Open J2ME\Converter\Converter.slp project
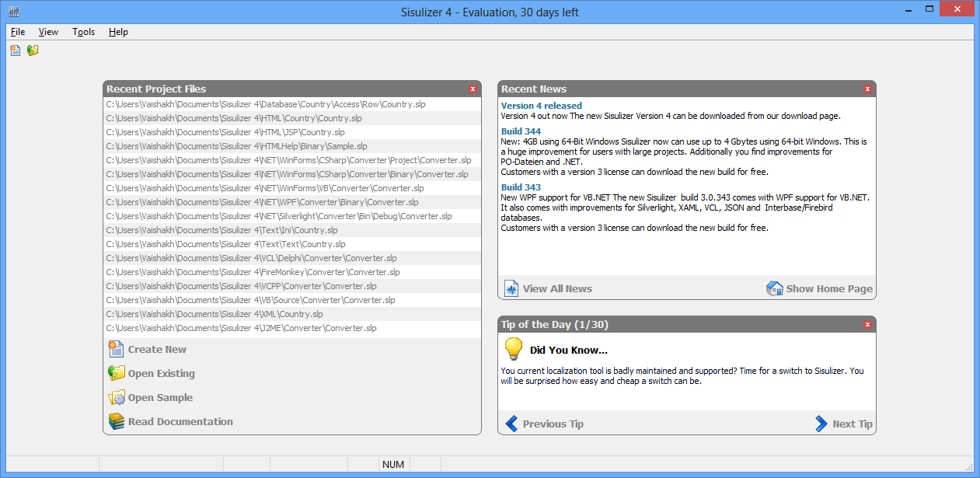 coord(292,328)
